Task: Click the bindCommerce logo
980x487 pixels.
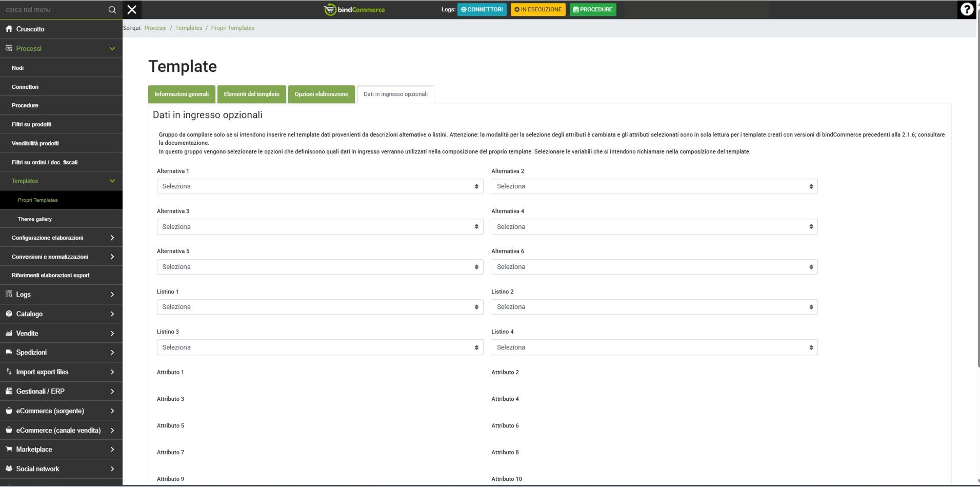Action: (354, 10)
